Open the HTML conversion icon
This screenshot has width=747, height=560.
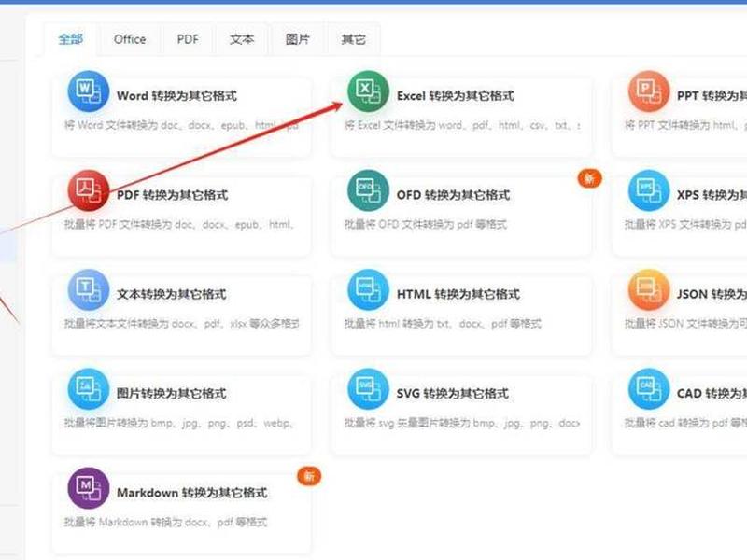point(368,290)
